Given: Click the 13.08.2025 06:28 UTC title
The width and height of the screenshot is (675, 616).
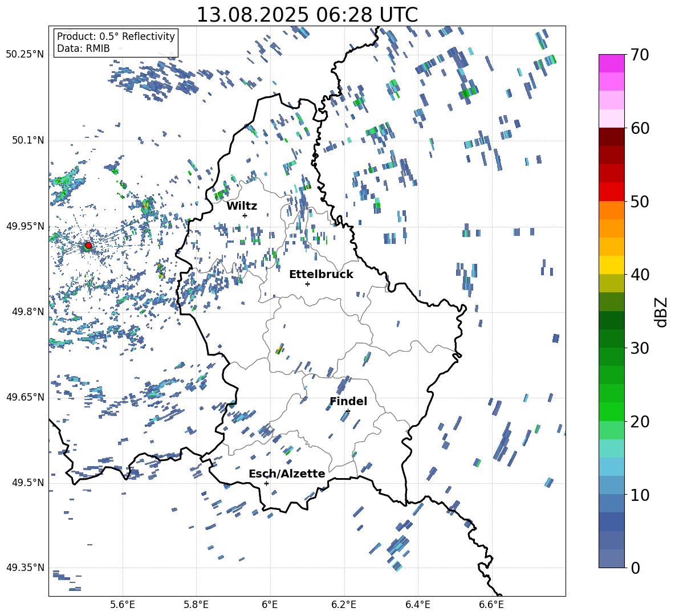Looking at the screenshot, I should coord(307,15).
